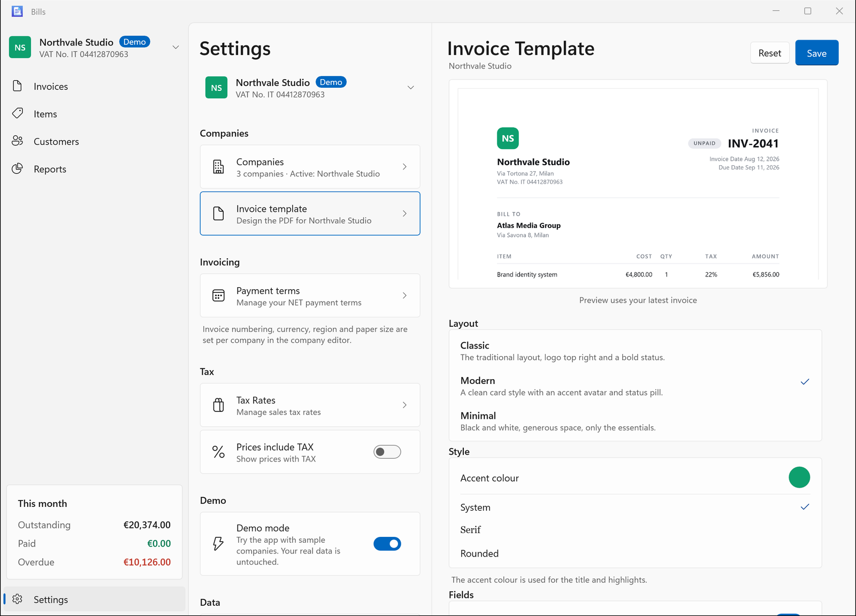
Task: Click the 'This month' summary heading
Action: [42, 504]
